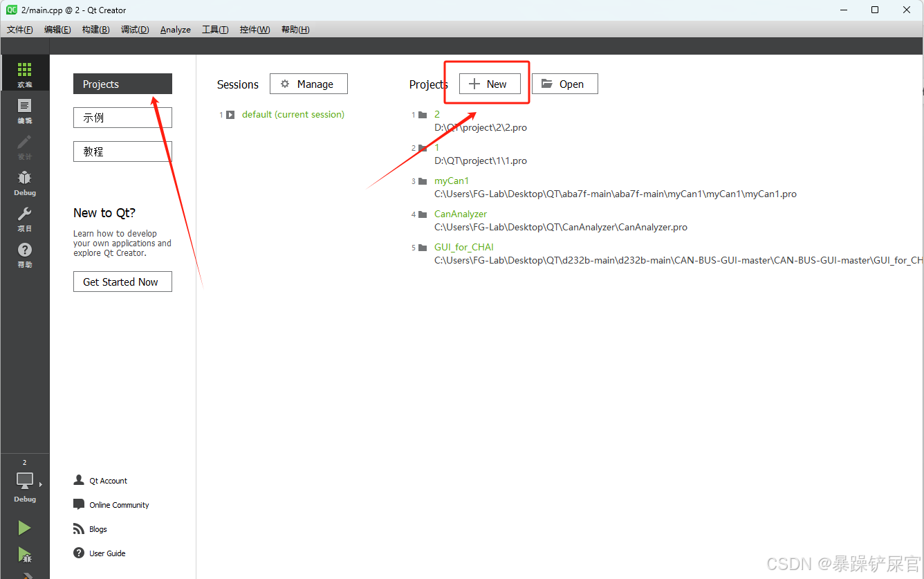
Task: Open the 编辑(E) menu
Action: (x=57, y=30)
